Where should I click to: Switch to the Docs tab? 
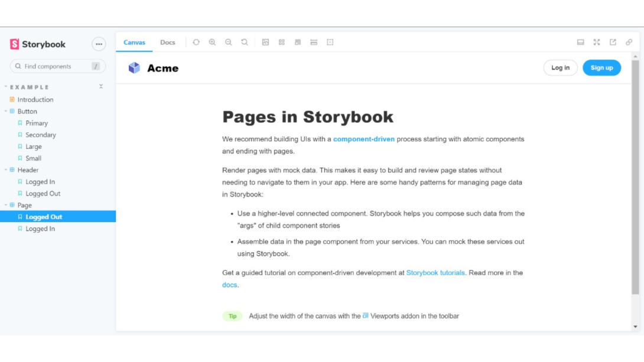tap(168, 43)
